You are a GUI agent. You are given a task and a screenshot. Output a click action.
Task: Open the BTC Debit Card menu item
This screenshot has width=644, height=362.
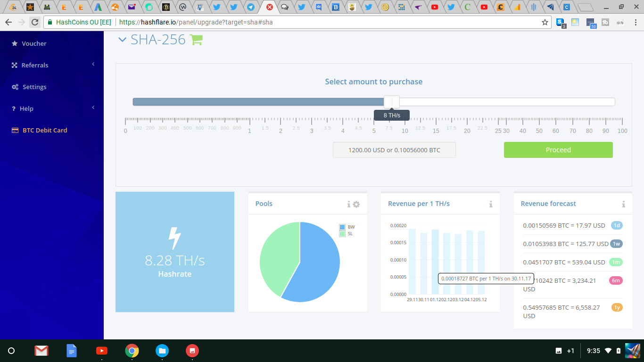click(x=45, y=130)
